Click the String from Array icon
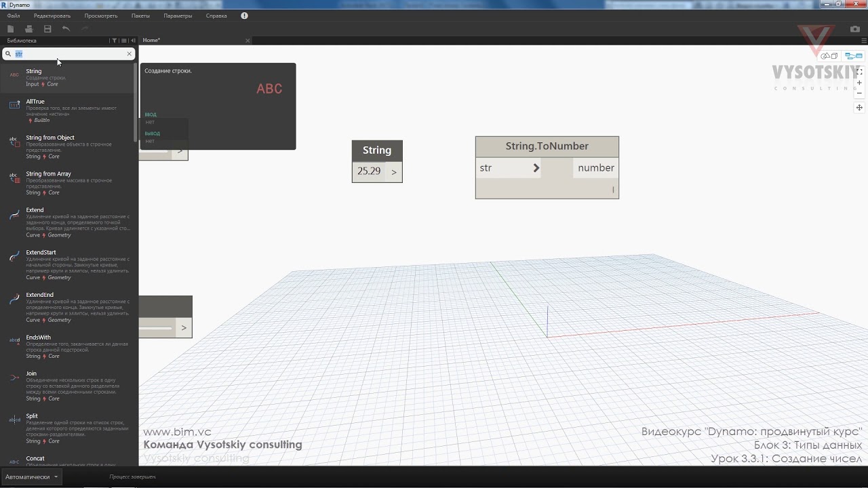 click(14, 178)
